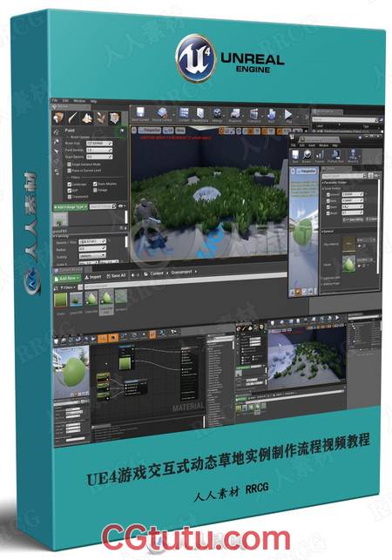Open the Content browser toolbar icon
This screenshot has width=392, height=560.
[184, 113]
